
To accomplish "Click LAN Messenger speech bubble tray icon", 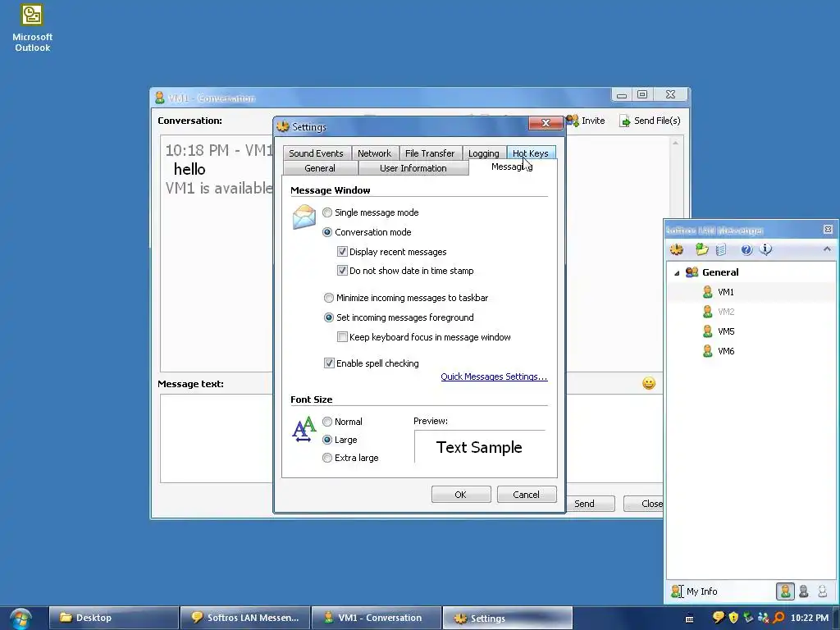I will tap(719, 618).
